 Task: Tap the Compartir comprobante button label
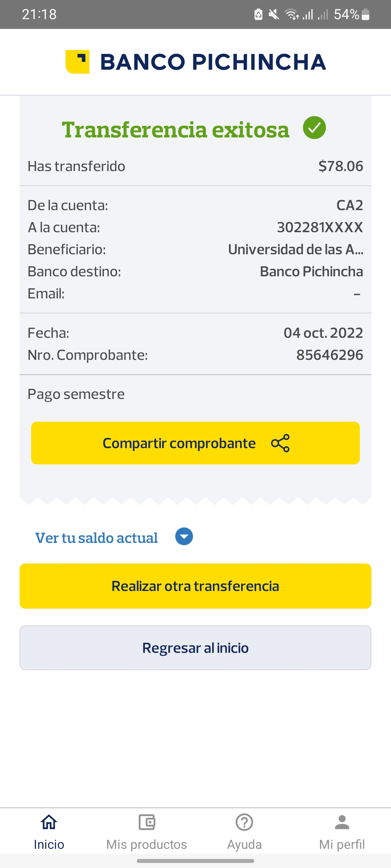tap(179, 443)
